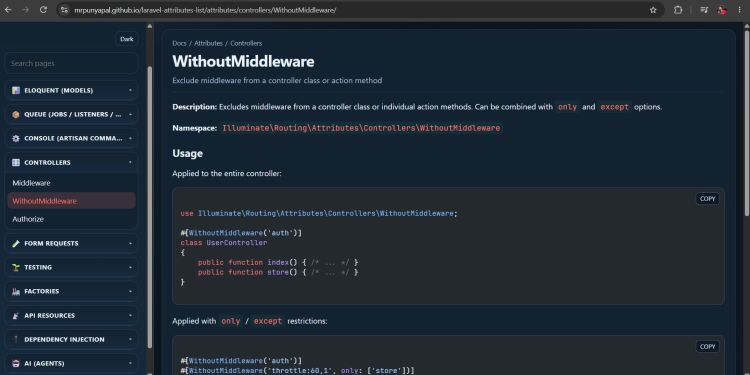Open the Attributes breadcrumb link
750x375 pixels.
(209, 43)
